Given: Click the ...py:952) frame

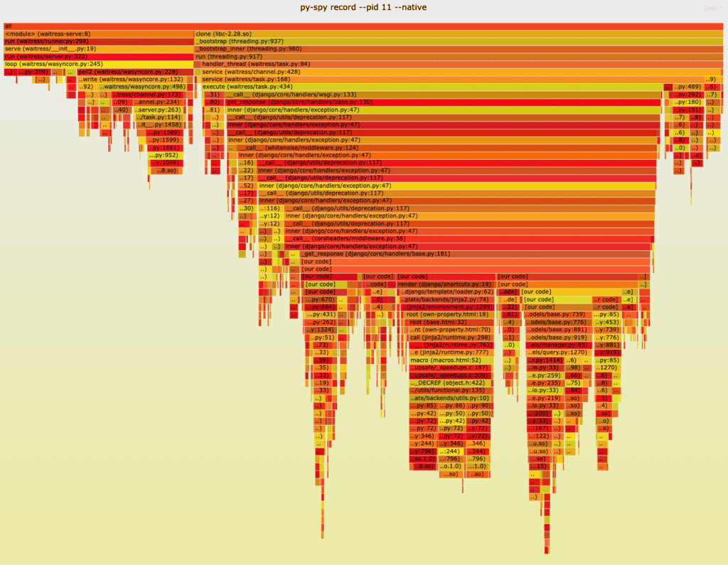Looking at the screenshot, I should 166,156.
